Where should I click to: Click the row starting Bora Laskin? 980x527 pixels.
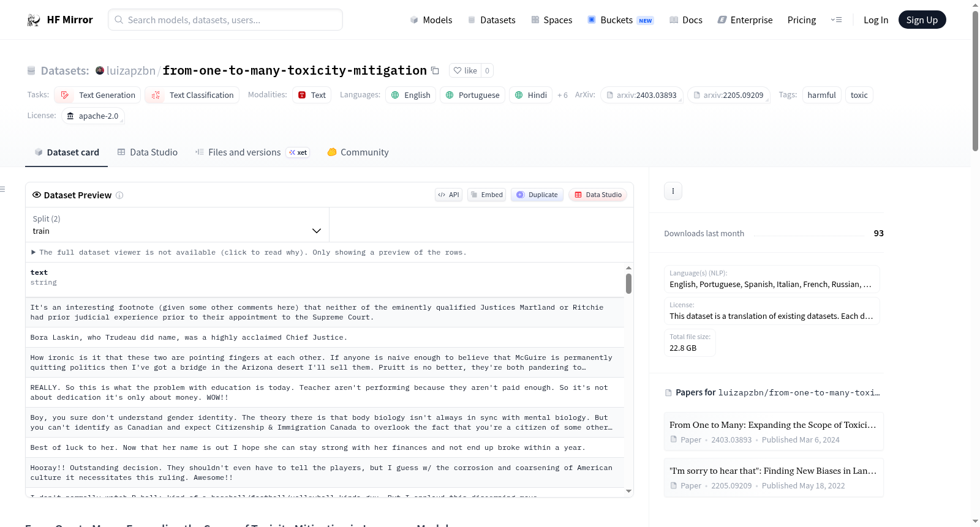click(325, 337)
